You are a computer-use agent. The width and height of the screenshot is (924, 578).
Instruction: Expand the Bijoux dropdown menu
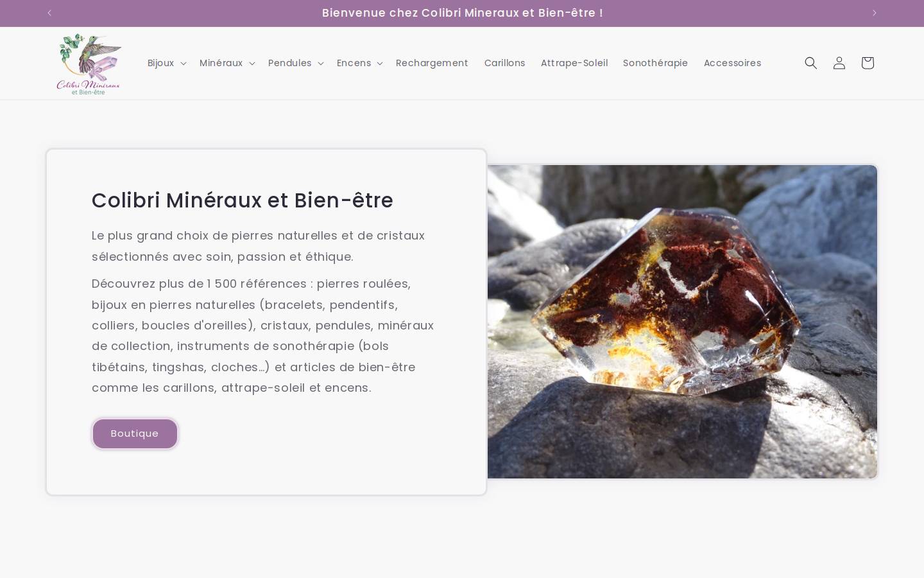coord(167,63)
